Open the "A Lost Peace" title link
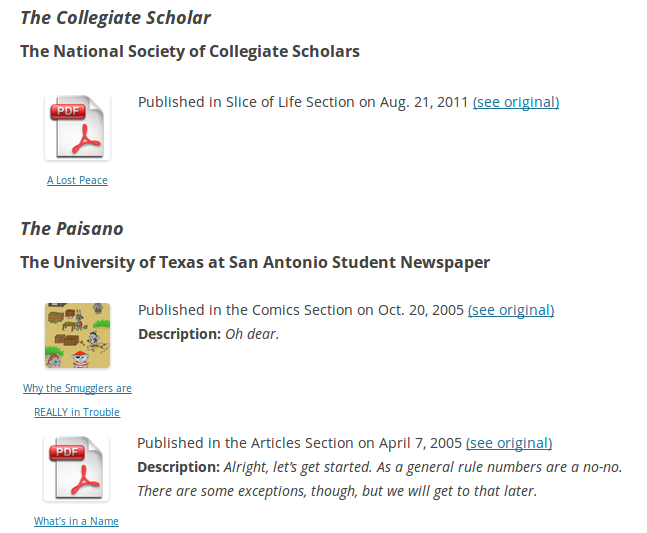The height and width of the screenshot is (533, 647). tap(77, 181)
